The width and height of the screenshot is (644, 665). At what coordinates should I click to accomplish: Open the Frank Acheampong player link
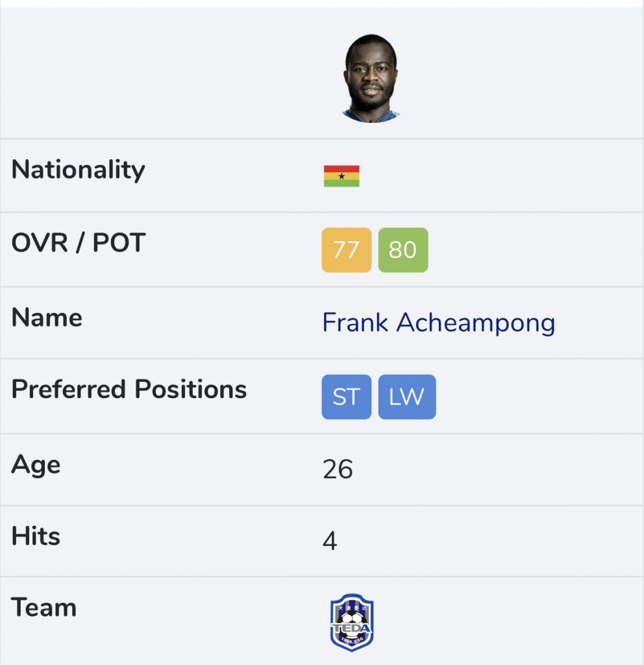tap(438, 323)
